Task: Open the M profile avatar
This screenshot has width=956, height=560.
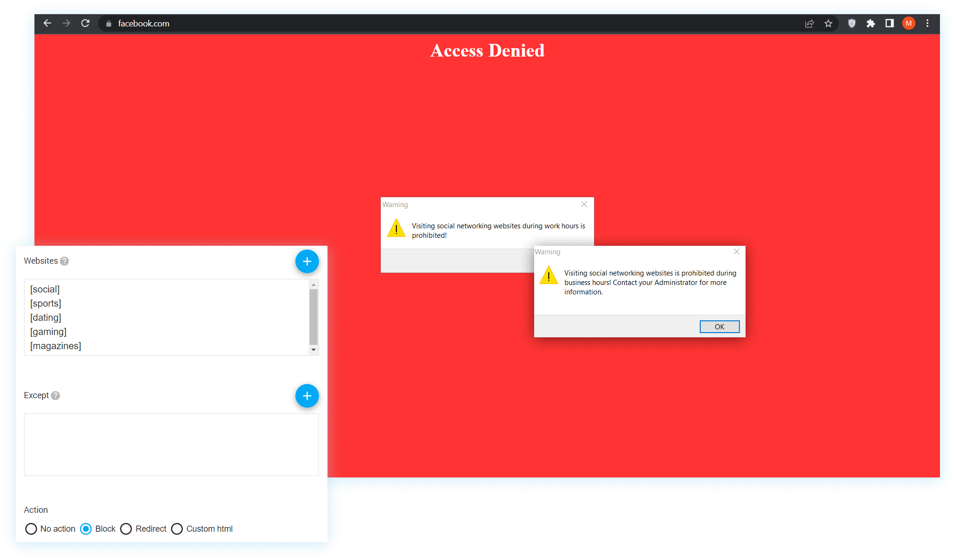Action: (x=908, y=24)
